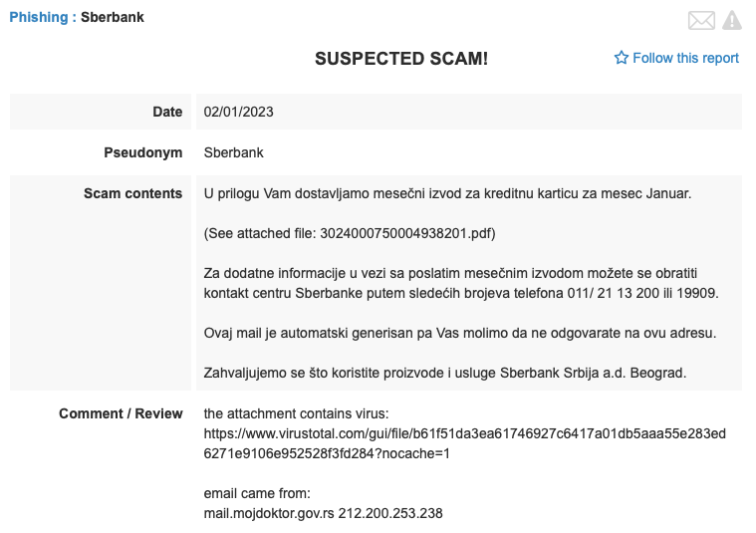
Task: Open the Phishing category link
Action: pyautogui.click(x=39, y=17)
